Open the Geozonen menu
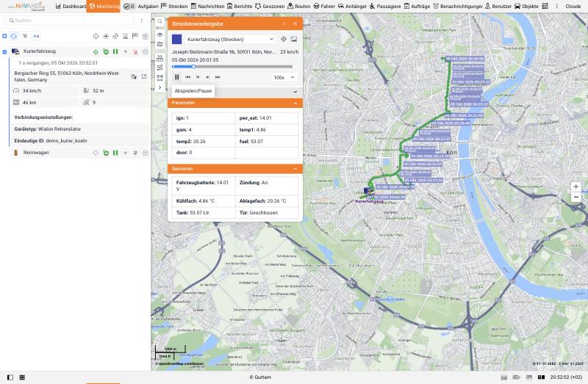Image resolution: width=588 pixels, height=384 pixels. pyautogui.click(x=270, y=7)
